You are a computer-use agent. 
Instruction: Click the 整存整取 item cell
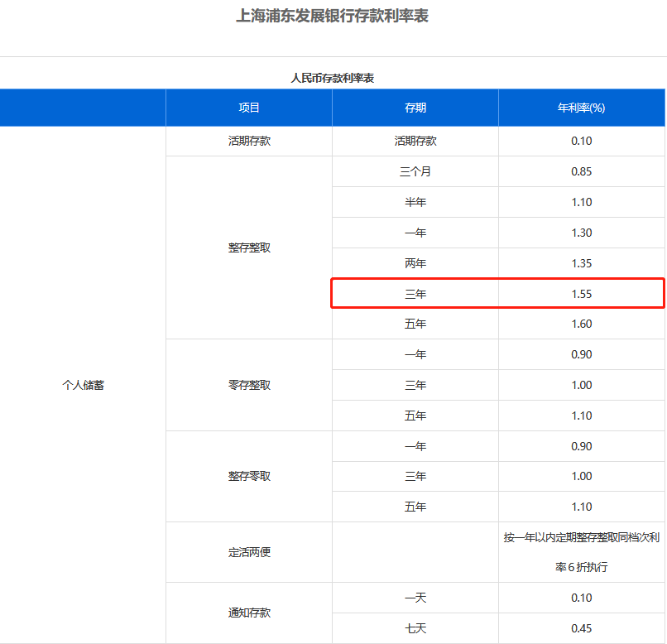click(249, 248)
